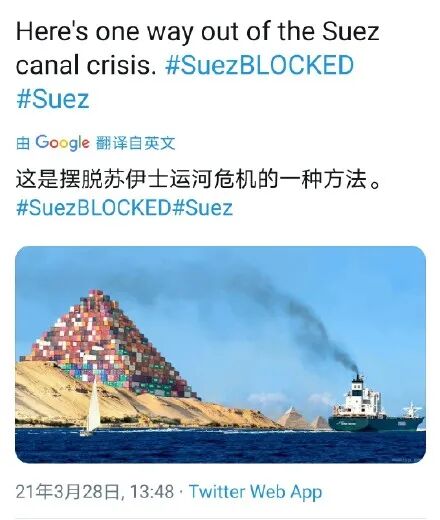Open the #Suez hashtag under English text
Image resolution: width=440 pixels, height=520 pixels.
(53, 99)
